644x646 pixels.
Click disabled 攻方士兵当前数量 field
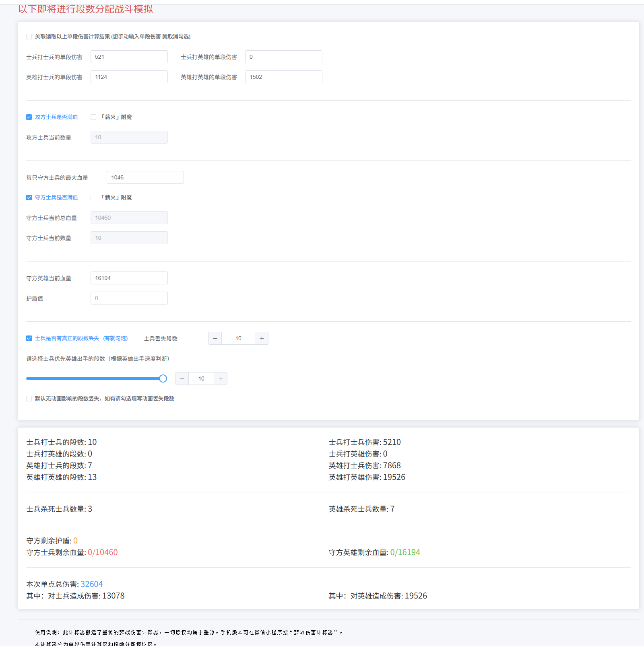[x=129, y=137]
